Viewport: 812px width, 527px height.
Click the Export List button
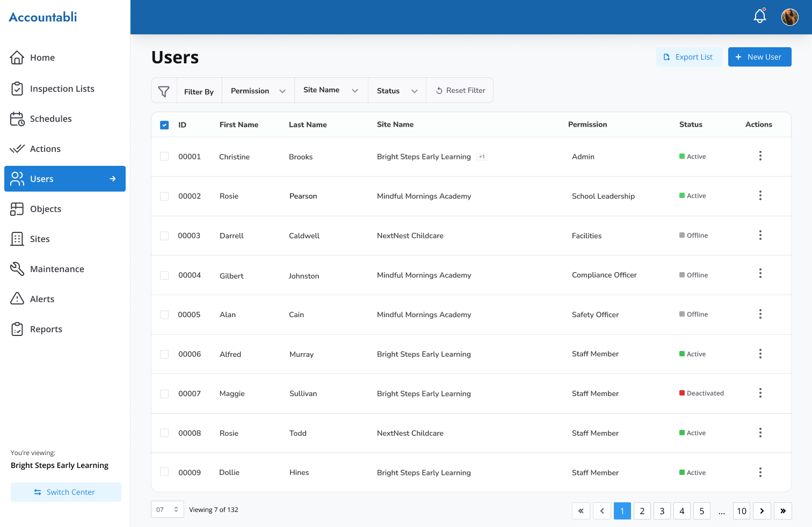click(x=689, y=57)
